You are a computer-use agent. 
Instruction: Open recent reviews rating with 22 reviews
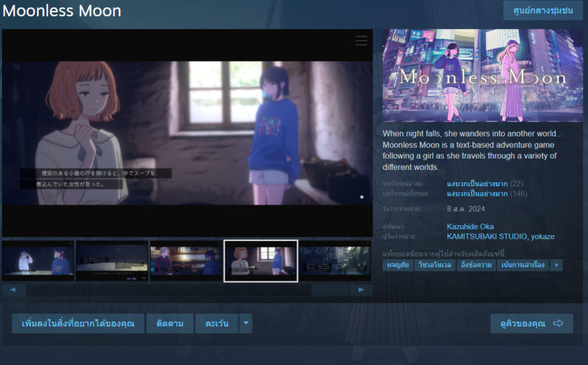click(485, 183)
